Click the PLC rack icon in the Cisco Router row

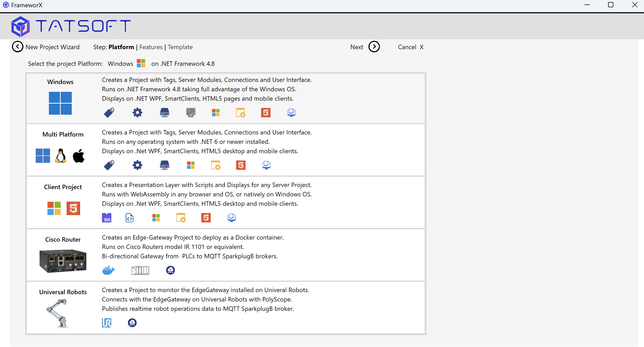click(140, 270)
